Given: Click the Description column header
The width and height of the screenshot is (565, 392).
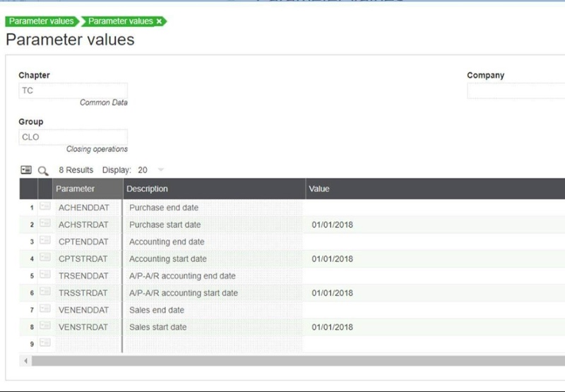Looking at the screenshot, I should tap(148, 189).
